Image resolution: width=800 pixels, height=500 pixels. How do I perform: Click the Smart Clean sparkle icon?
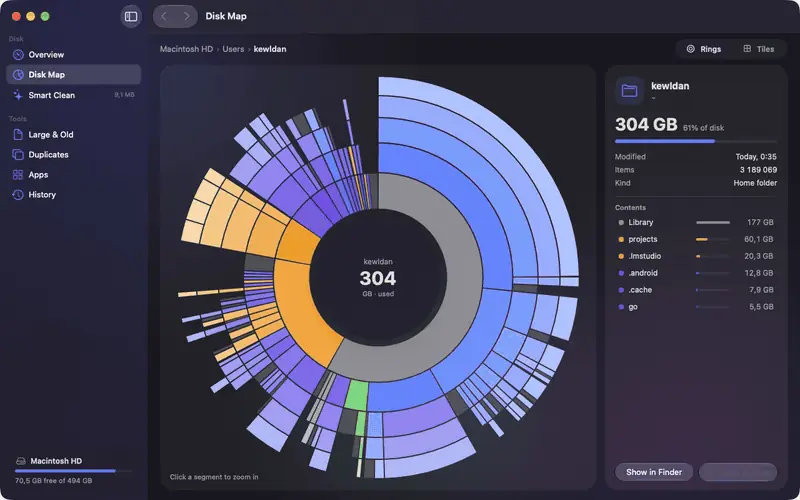pos(18,95)
